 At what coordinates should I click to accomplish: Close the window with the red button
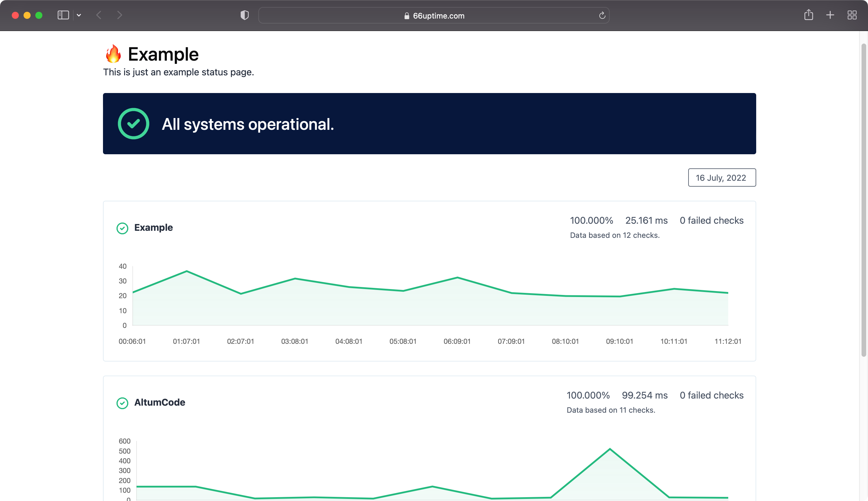coord(15,15)
